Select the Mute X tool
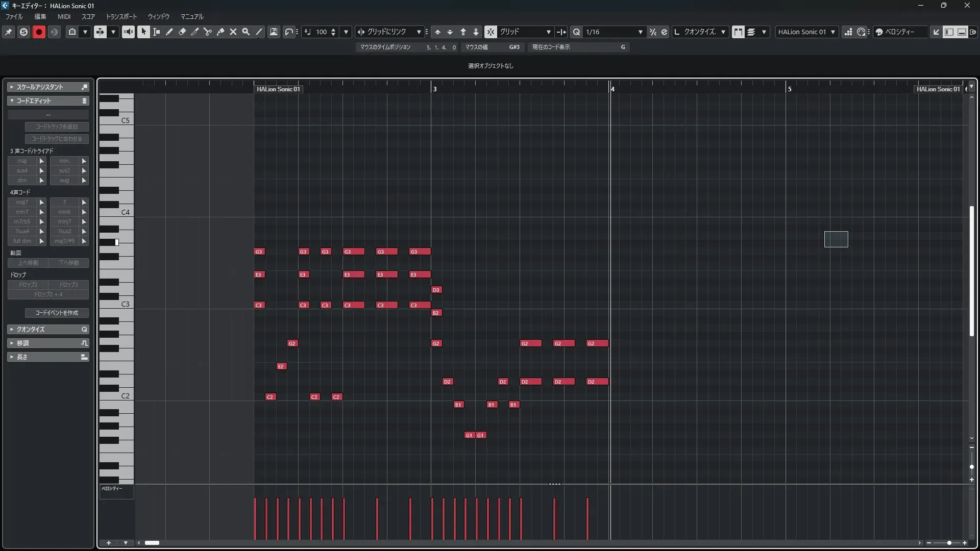 tap(233, 32)
